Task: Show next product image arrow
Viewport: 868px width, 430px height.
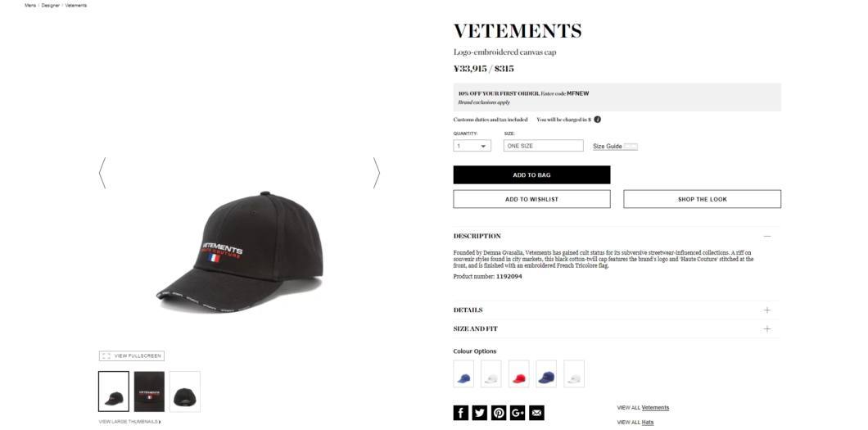Action: 377,173
